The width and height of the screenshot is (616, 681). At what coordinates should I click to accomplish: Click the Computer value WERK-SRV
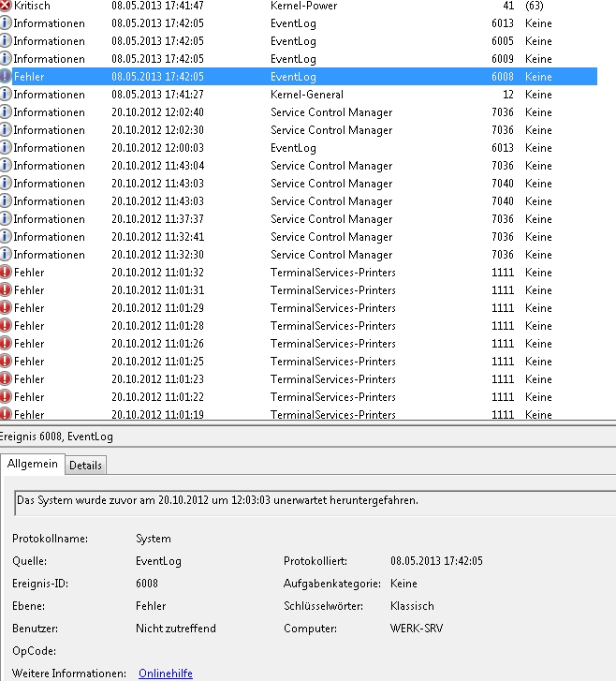coord(417,629)
